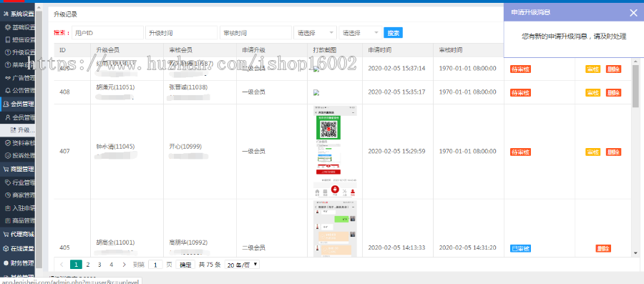The image size is (644, 284).
Task: Click the previous page arrow
Action: point(62,265)
